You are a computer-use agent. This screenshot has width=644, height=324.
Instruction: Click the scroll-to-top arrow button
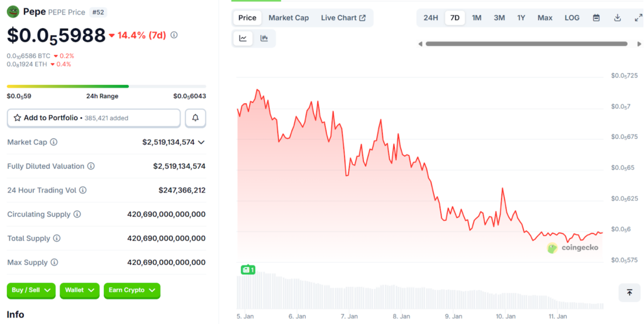[629, 293]
